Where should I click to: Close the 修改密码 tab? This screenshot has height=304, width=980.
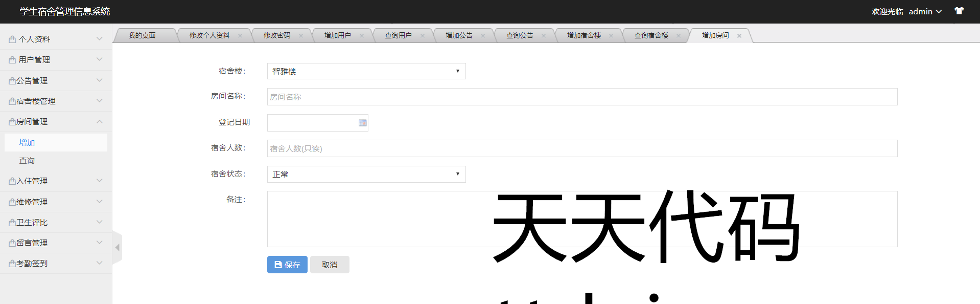click(x=301, y=36)
